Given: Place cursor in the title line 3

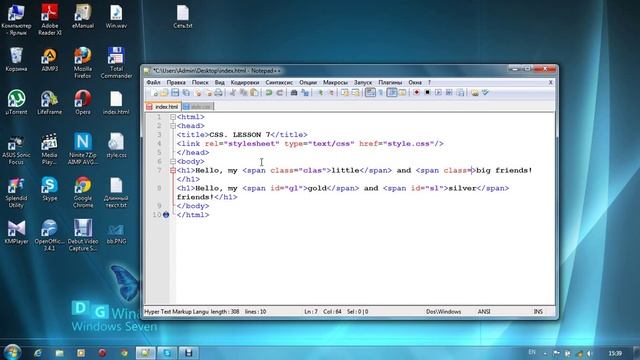Looking at the screenshot, I should coord(242,135).
